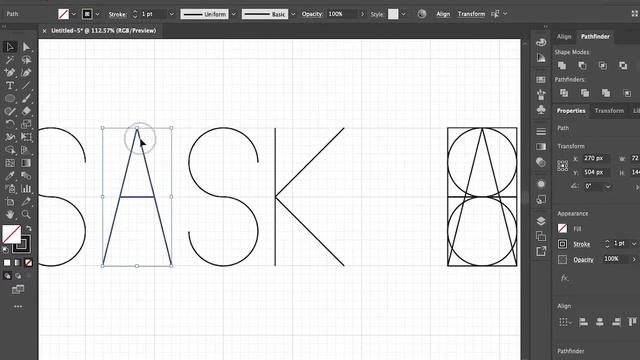Pick the Eyedropper tool
The width and height of the screenshot is (640, 360).
[x=10, y=176]
